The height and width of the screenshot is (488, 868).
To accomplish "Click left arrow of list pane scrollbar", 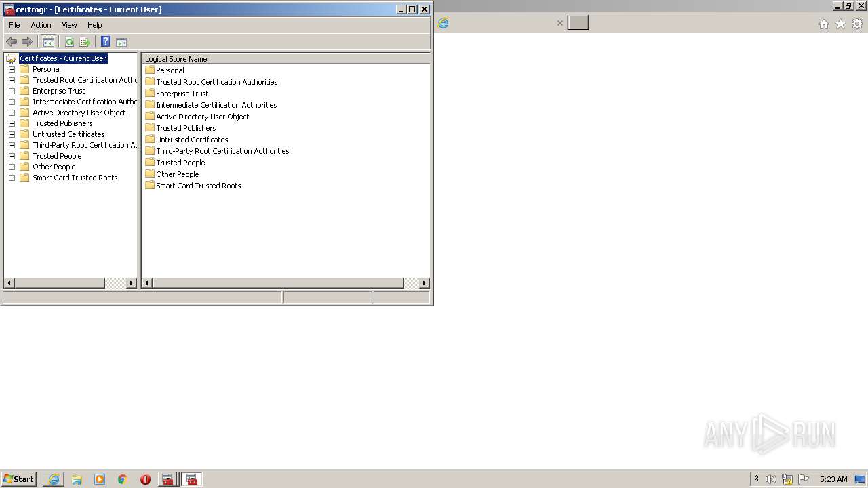I will (x=147, y=283).
